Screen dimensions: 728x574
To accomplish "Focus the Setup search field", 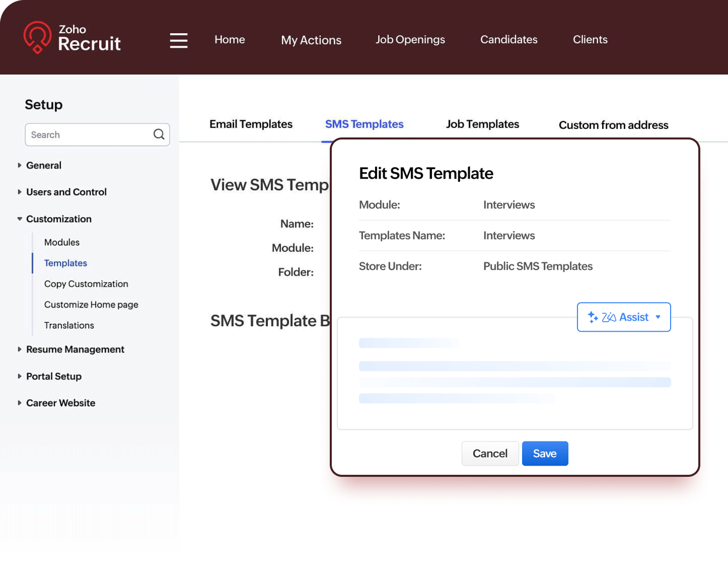I will pos(97,134).
